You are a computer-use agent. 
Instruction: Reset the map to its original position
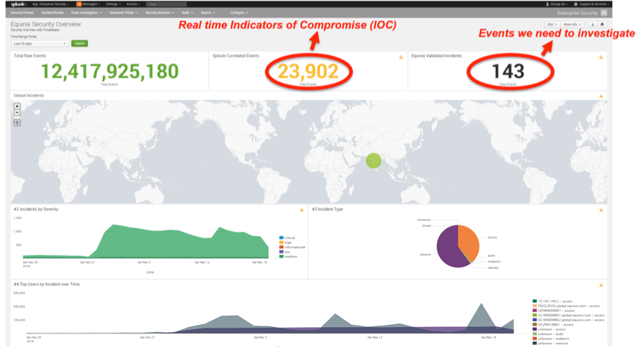click(17, 122)
